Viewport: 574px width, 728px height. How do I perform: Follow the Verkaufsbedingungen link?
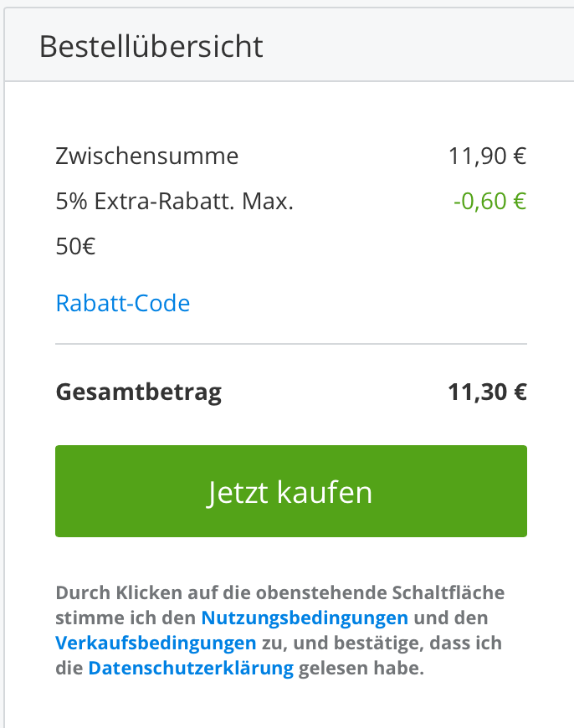click(x=156, y=643)
